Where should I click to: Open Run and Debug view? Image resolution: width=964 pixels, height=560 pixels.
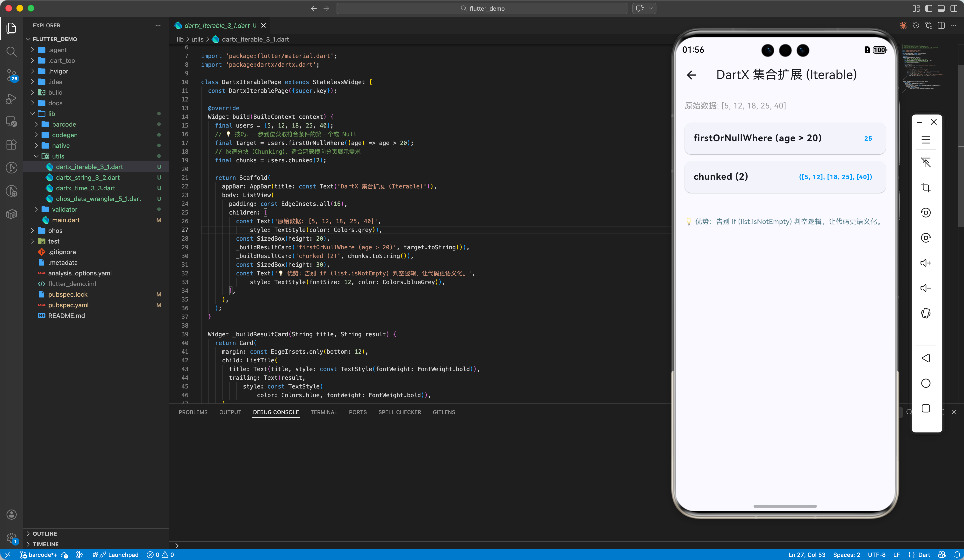12,99
